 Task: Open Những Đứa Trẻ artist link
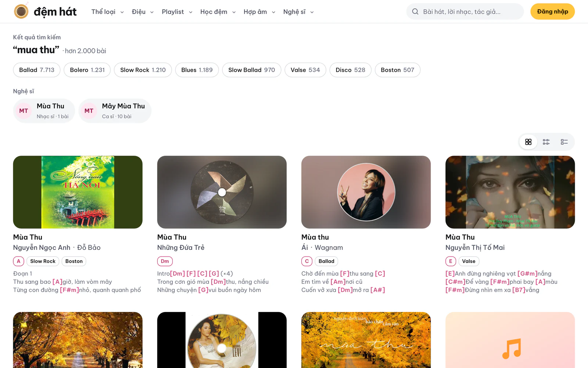pyautogui.click(x=181, y=248)
